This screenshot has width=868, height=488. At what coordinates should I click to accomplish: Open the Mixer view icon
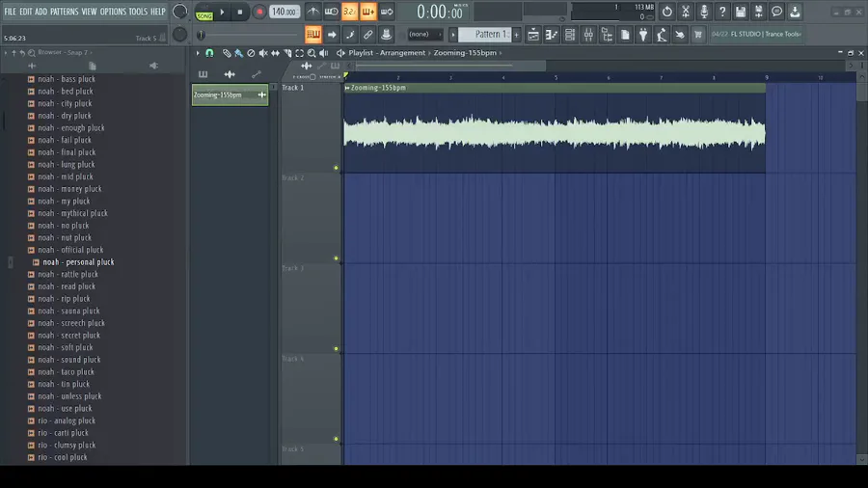tap(588, 35)
